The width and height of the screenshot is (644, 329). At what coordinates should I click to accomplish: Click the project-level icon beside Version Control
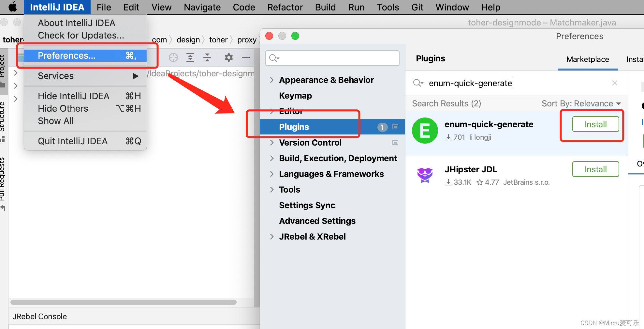point(395,142)
